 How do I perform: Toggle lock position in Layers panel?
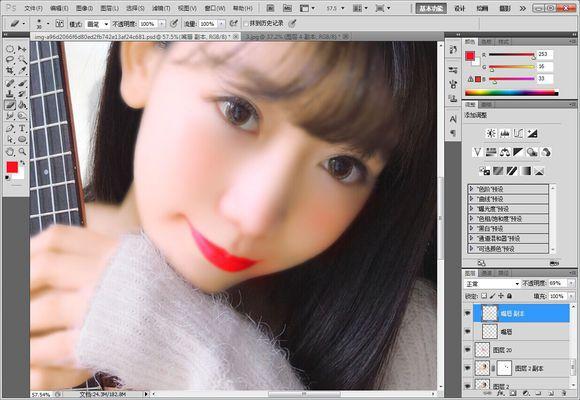(x=501, y=296)
